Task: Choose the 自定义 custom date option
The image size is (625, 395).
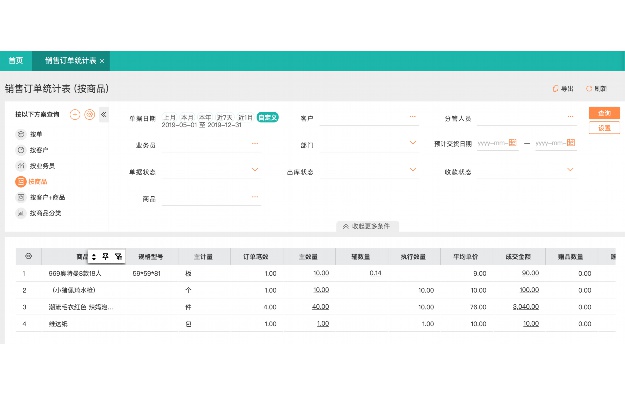Action: click(x=267, y=117)
